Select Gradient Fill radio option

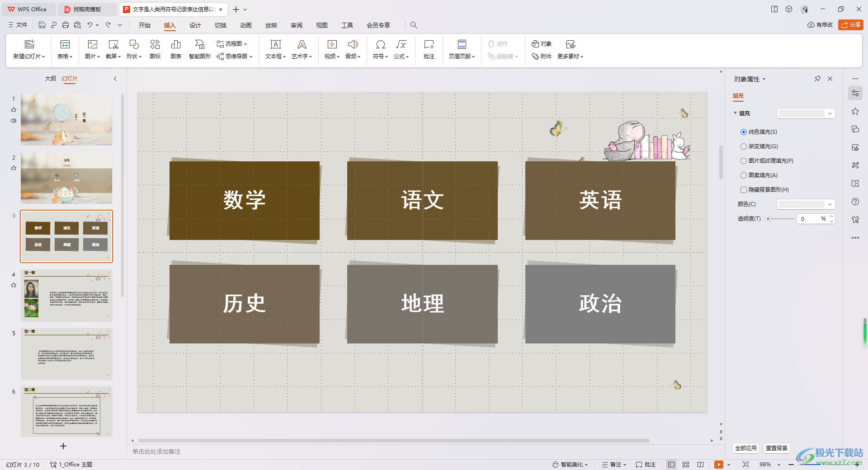click(744, 146)
